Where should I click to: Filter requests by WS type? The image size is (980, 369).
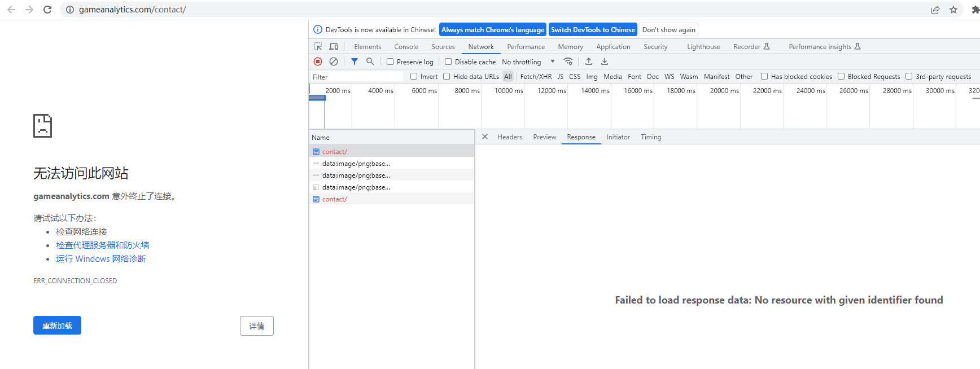tap(670, 77)
